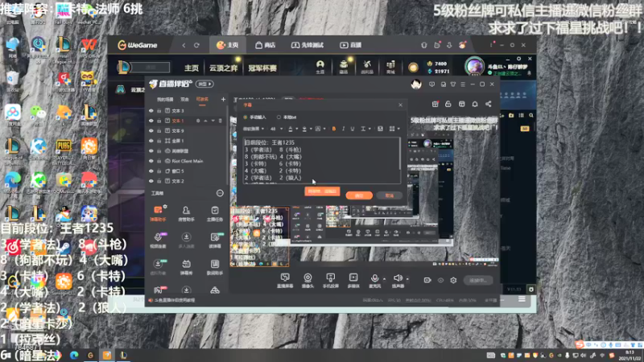This screenshot has height=362, width=644.
Task: Add a 多媒体 source
Action: tap(353, 280)
